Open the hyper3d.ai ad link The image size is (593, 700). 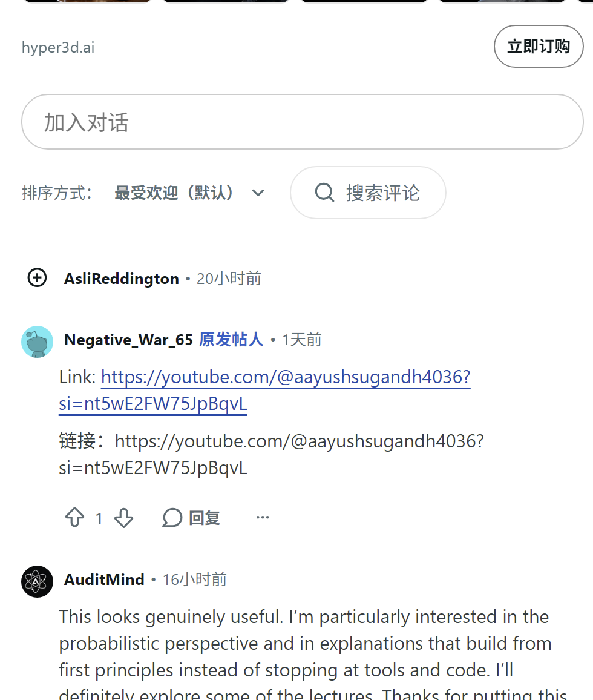point(58,47)
